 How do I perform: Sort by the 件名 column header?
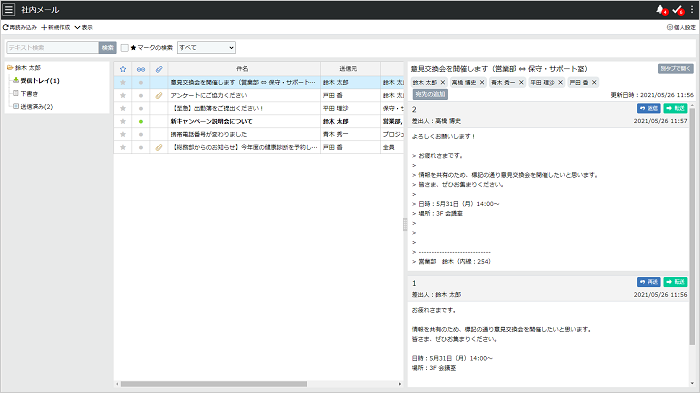pyautogui.click(x=244, y=69)
